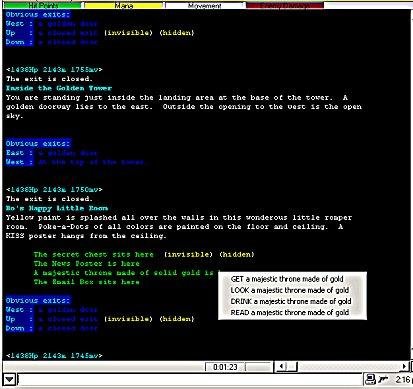Click the horizontal scrollbar thumb
The height and width of the screenshot is (389, 413).
(292, 367)
